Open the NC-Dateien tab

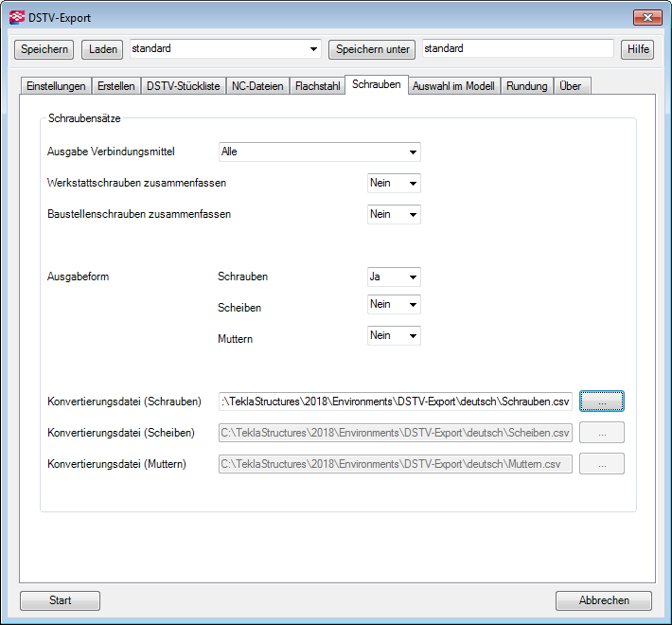pyautogui.click(x=257, y=86)
